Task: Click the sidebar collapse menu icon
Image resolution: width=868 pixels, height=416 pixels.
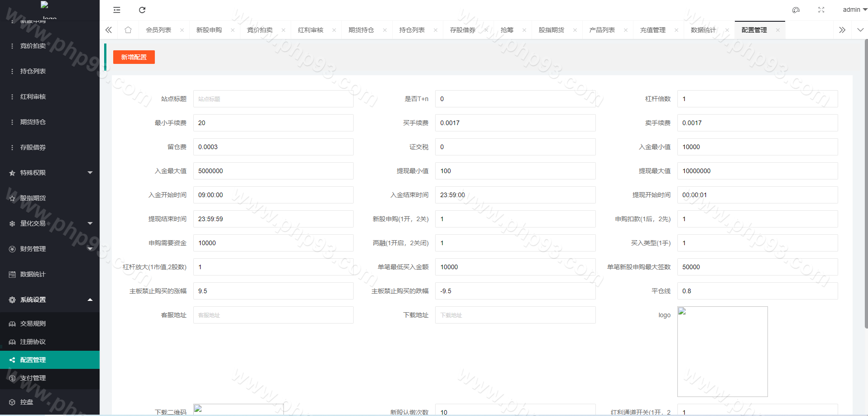Action: tap(117, 10)
